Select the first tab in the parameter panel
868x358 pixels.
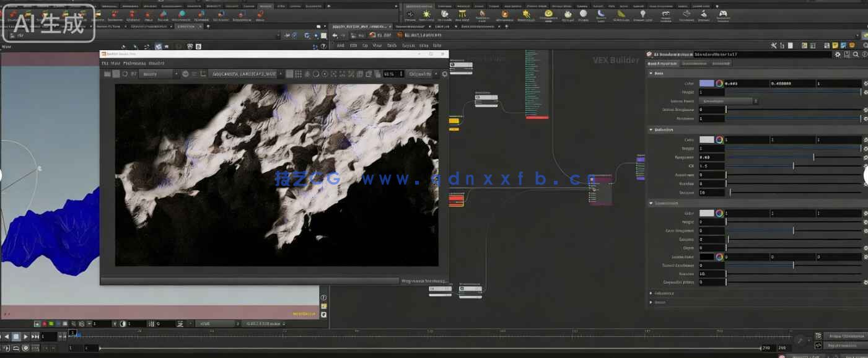[662, 63]
